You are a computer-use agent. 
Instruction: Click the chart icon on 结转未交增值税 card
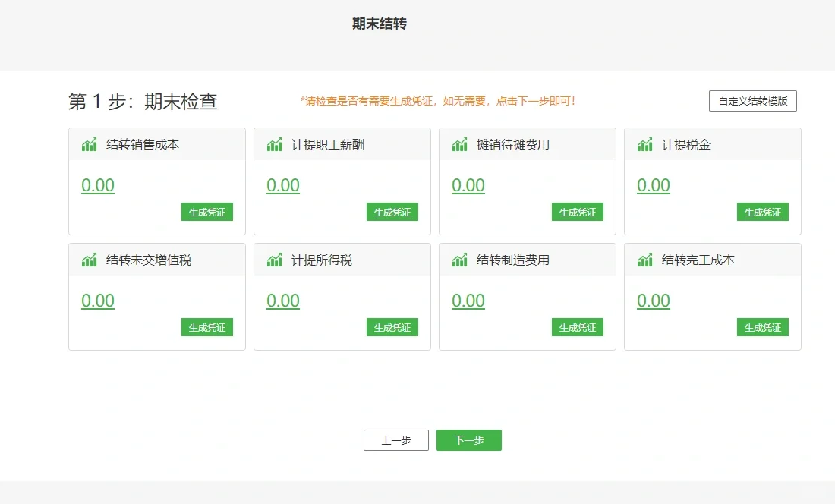[x=89, y=259]
